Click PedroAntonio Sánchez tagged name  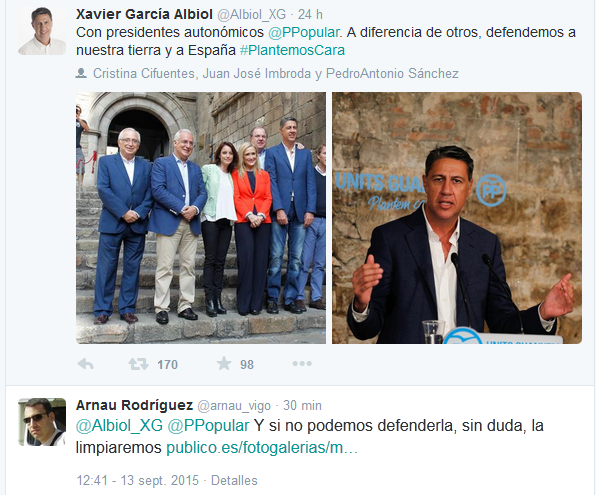[392, 73]
